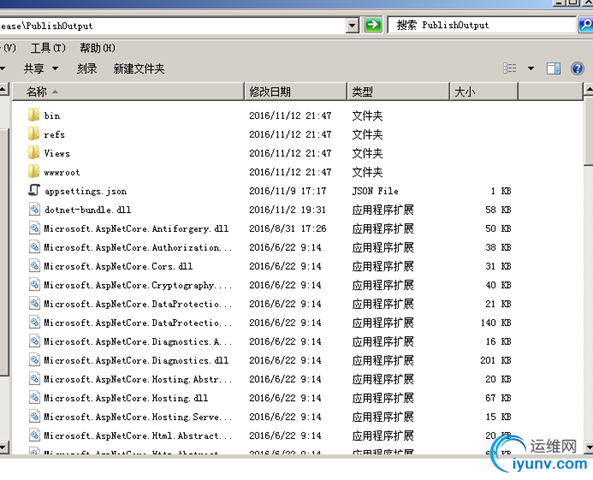593x480 pixels.
Task: Click the 搜索 PublishOutput search box
Action: (483, 25)
